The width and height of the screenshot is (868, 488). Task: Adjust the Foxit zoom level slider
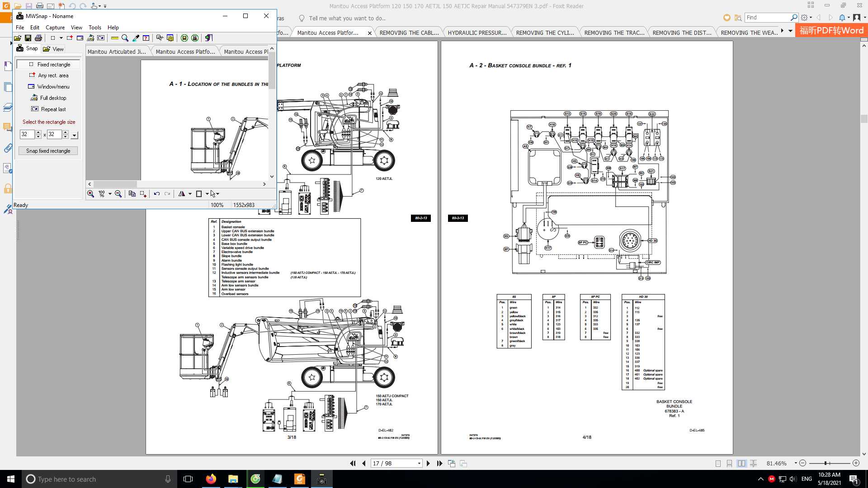(826, 464)
